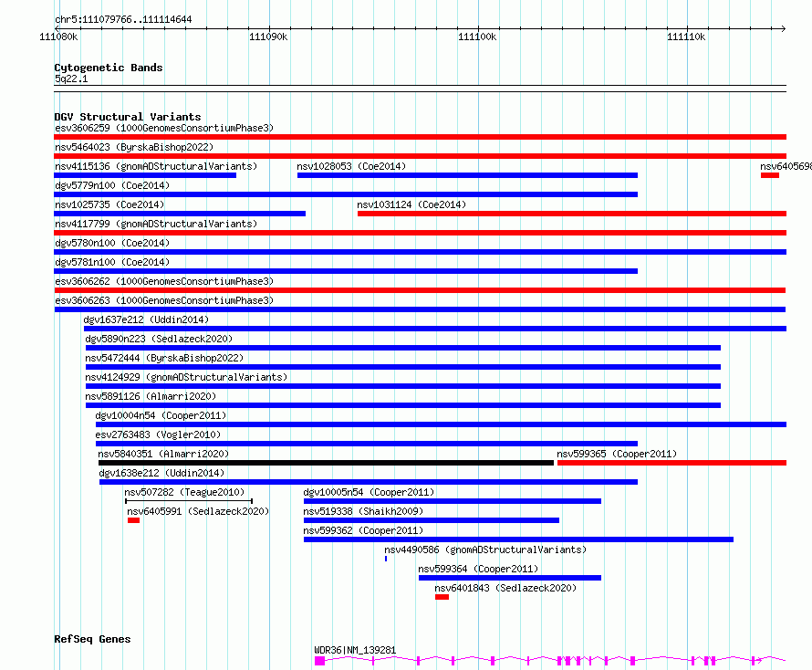Click the dgv5781n100 (Coe2014) label

click(x=112, y=262)
